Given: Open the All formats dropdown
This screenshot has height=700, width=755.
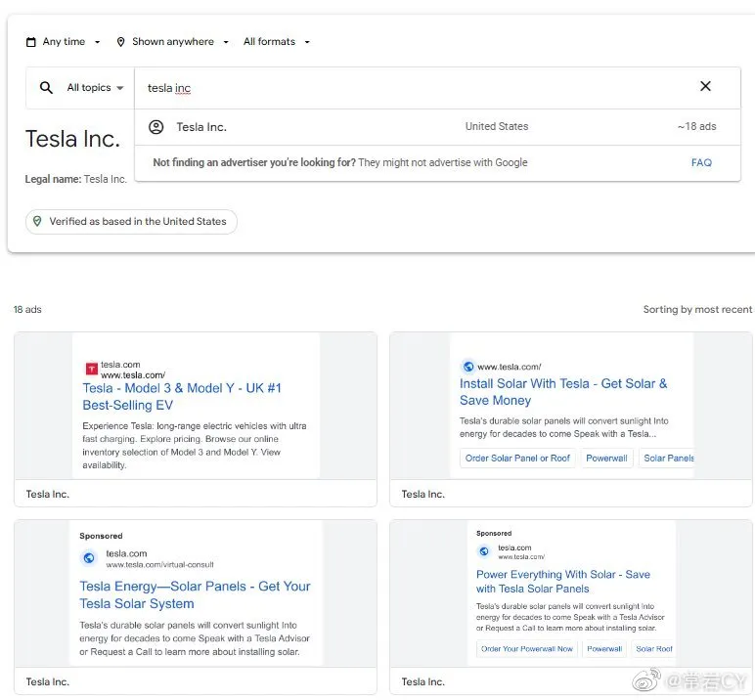Looking at the screenshot, I should click(x=277, y=42).
